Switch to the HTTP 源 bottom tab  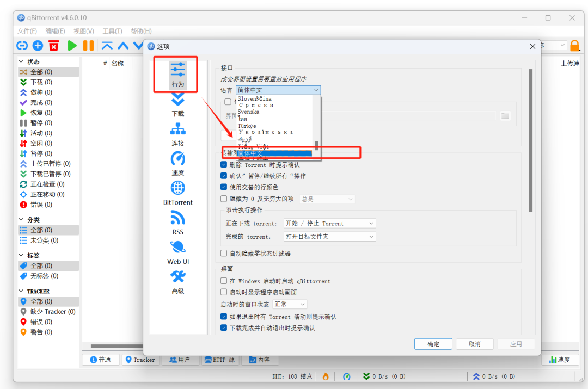click(x=219, y=360)
